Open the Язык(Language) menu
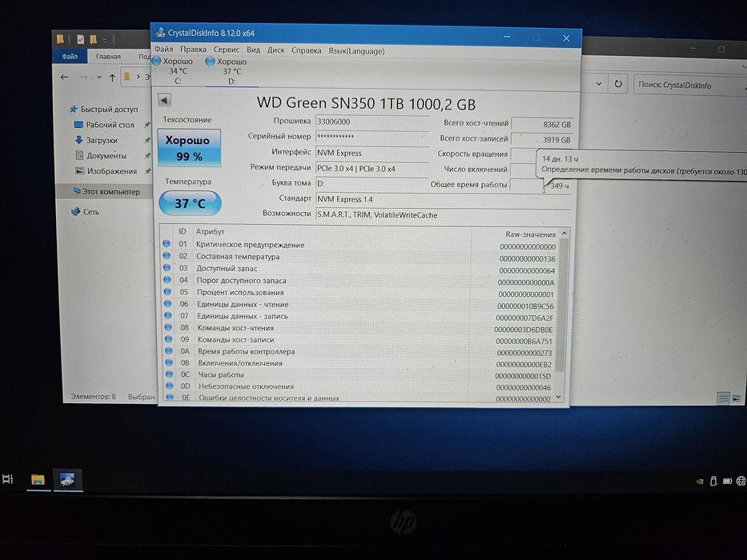Viewport: 747px width, 560px height. pyautogui.click(x=355, y=51)
